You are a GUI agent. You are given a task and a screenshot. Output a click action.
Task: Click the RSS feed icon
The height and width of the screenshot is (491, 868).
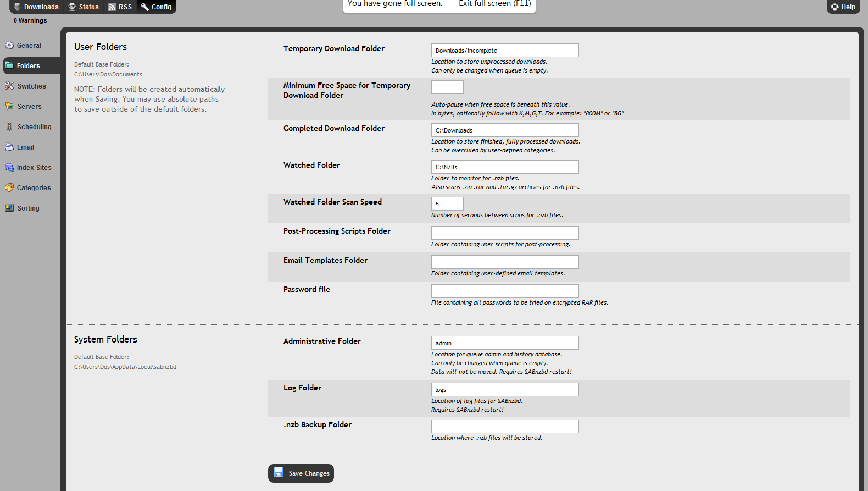[x=112, y=7]
